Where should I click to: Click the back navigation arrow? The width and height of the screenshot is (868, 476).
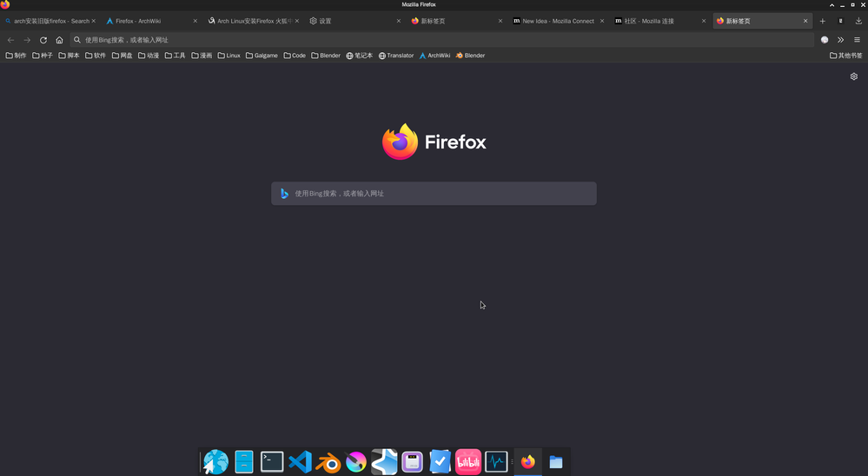(x=10, y=40)
